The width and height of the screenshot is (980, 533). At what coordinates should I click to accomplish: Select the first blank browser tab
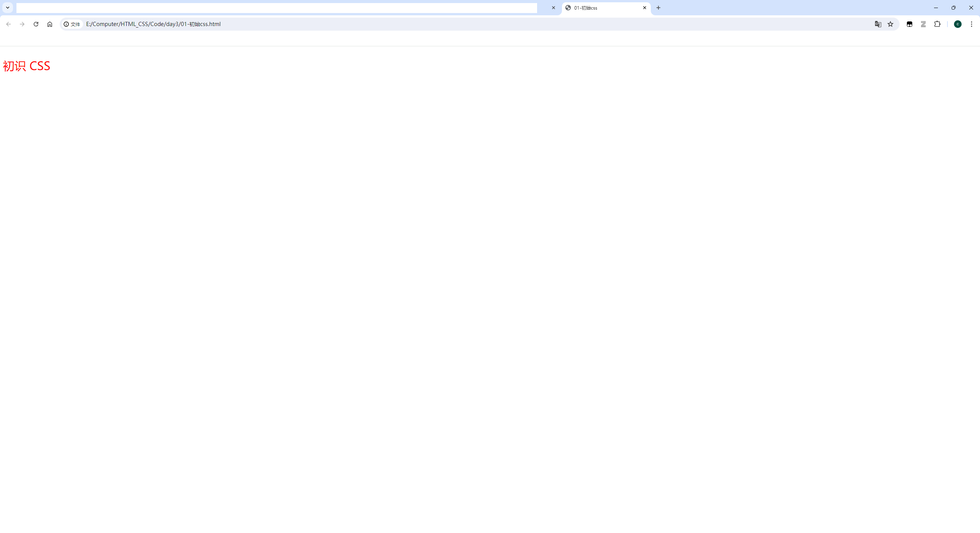[276, 8]
